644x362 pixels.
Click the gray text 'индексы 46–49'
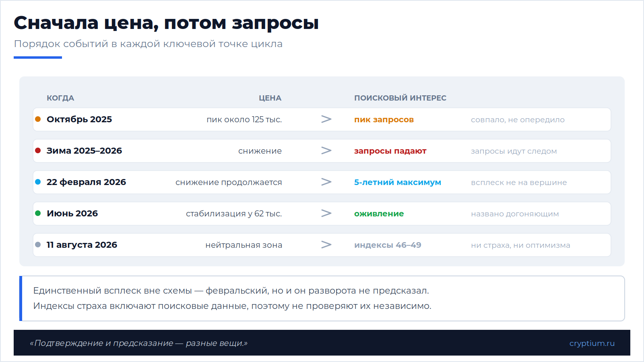(x=388, y=245)
